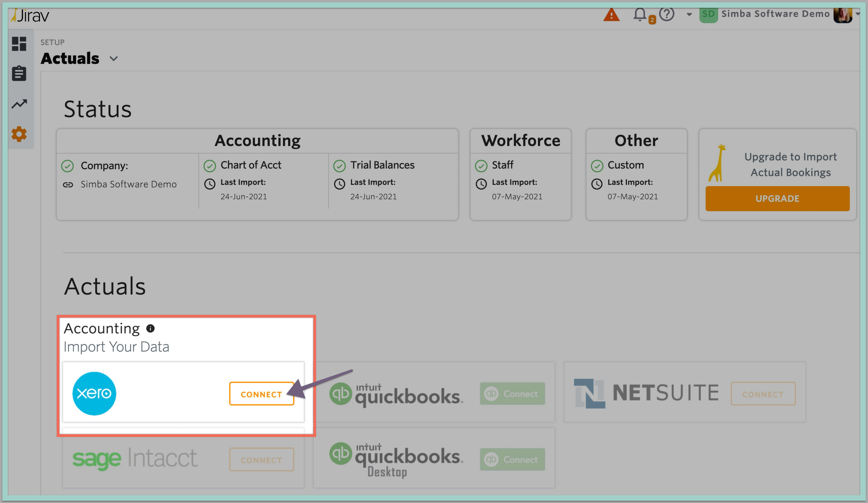This screenshot has width=868, height=503.
Task: Open the clipboard plans icon in sidebar
Action: (19, 73)
